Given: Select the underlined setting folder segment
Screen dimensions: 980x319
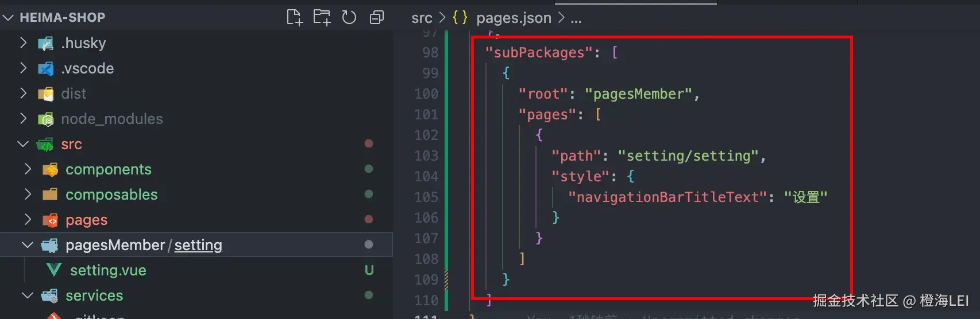Looking at the screenshot, I should pos(198,245).
